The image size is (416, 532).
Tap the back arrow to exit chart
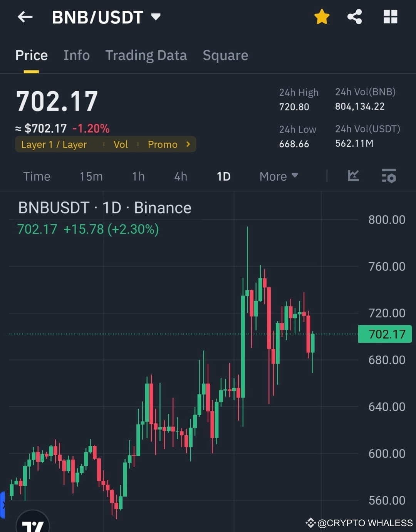(25, 17)
